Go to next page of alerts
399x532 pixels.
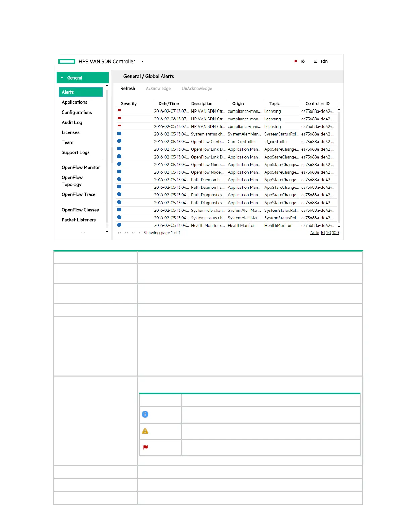[133, 233]
